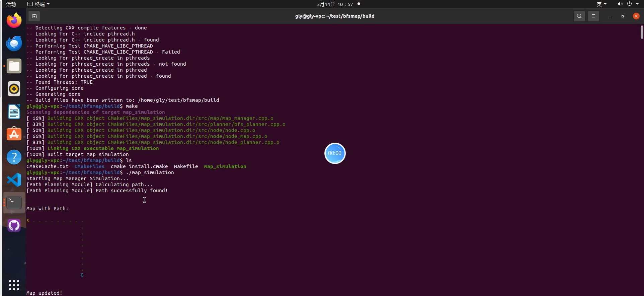Viewport: 644px width, 296px height.
Task: Show all applications grid
Action: click(14, 285)
